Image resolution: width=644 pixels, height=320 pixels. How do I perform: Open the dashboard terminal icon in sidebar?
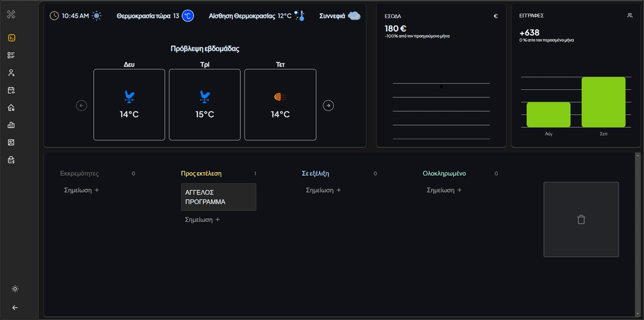[x=11, y=38]
